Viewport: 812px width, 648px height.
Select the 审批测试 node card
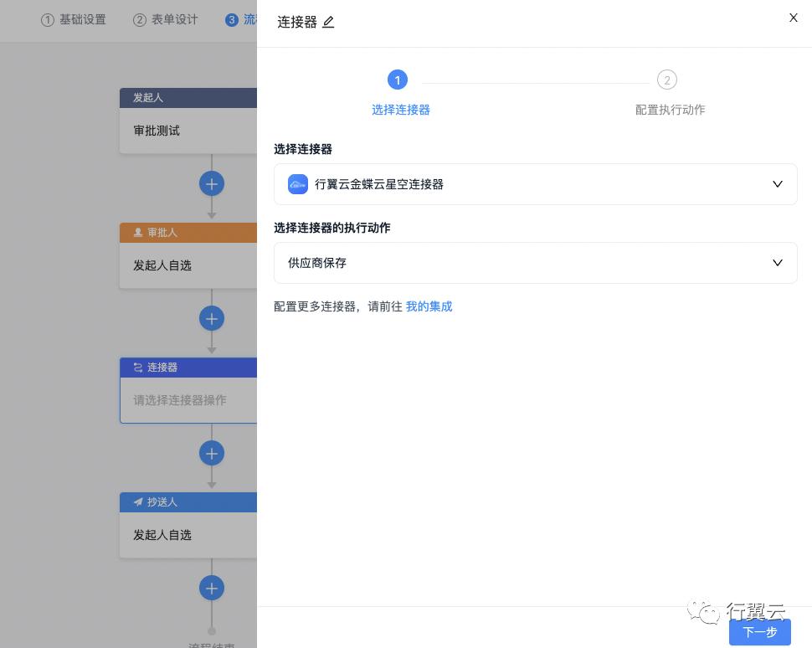pos(193,131)
